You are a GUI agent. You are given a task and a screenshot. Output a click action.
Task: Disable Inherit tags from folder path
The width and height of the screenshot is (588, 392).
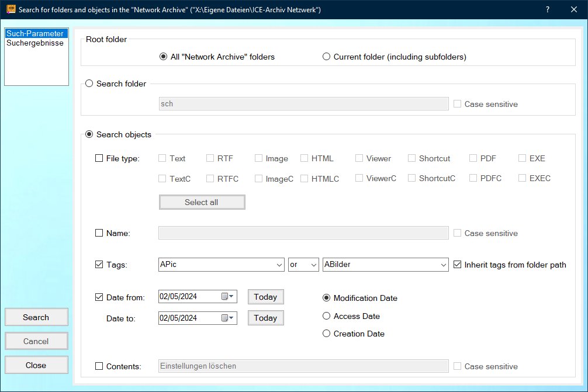(x=458, y=265)
